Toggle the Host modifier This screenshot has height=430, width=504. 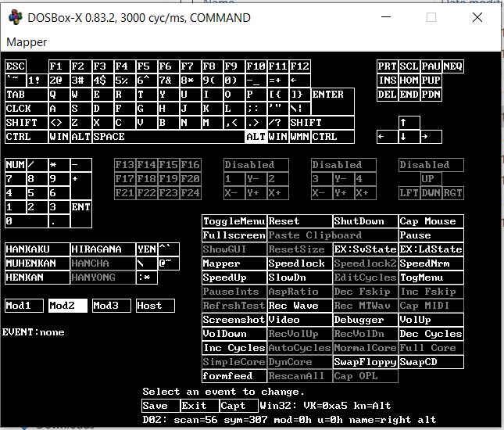(155, 306)
